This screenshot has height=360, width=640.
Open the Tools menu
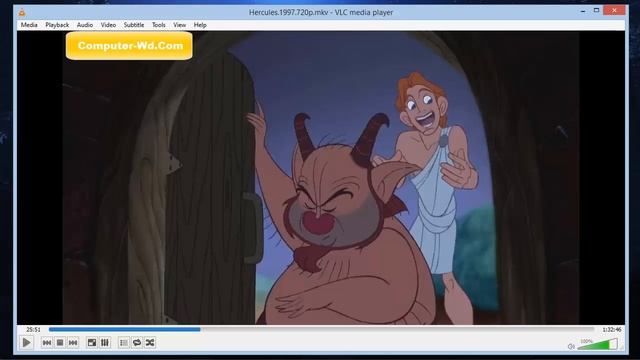coord(159,25)
